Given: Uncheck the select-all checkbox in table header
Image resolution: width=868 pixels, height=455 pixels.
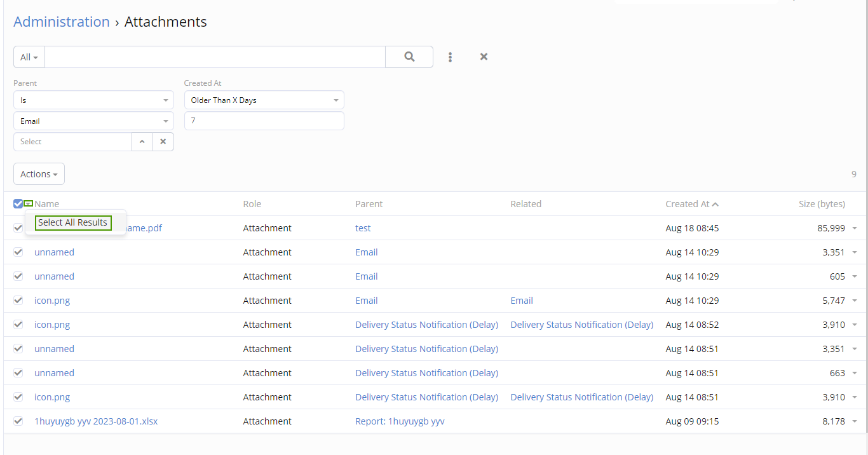Looking at the screenshot, I should pos(18,203).
